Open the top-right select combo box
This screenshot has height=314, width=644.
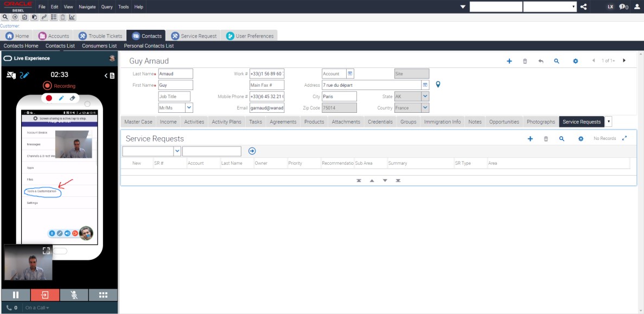coord(550,7)
